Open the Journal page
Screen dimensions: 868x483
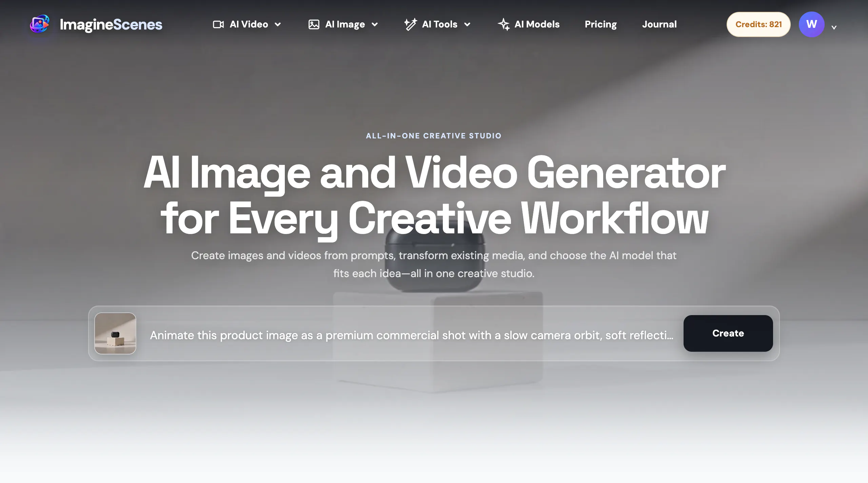tap(659, 24)
